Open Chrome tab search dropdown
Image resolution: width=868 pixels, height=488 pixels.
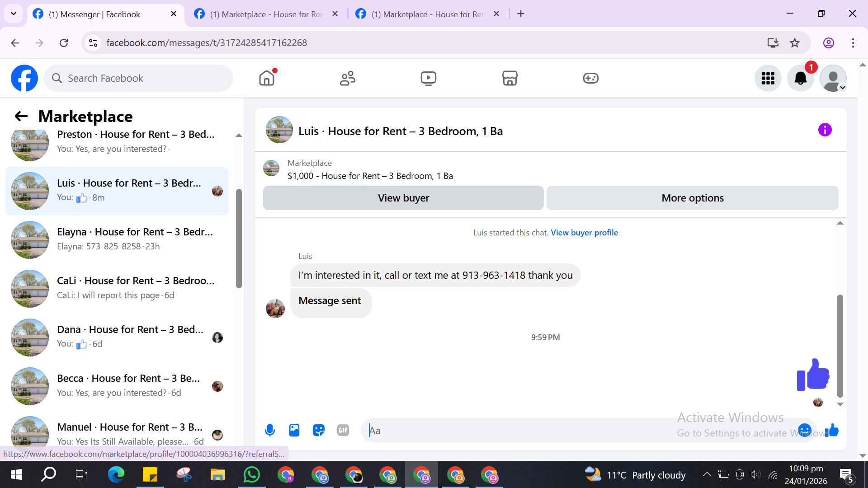(x=14, y=14)
